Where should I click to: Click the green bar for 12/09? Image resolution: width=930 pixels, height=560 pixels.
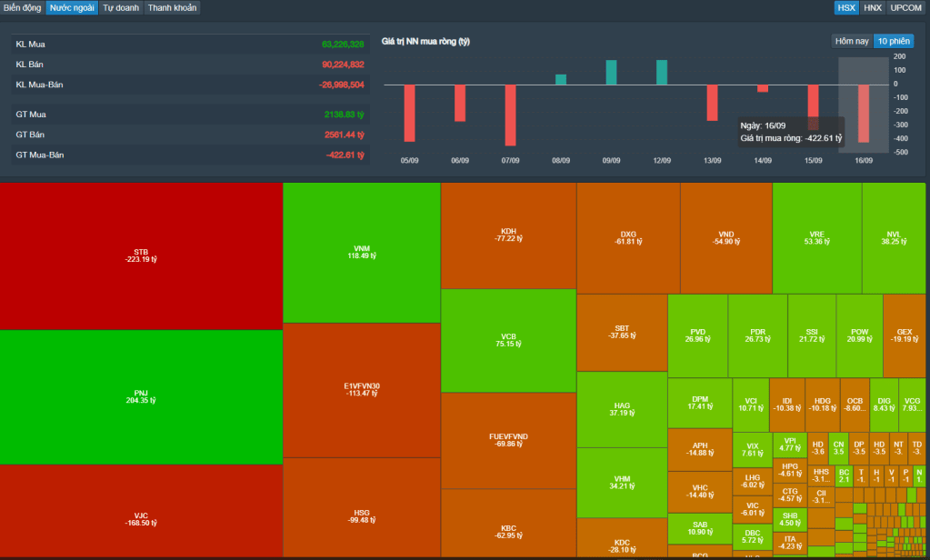click(x=661, y=73)
